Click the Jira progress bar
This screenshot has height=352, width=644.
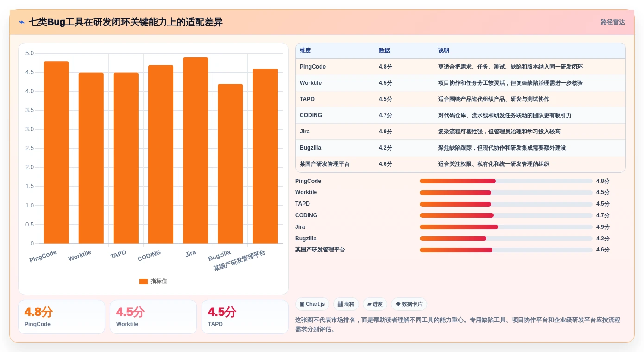point(506,227)
